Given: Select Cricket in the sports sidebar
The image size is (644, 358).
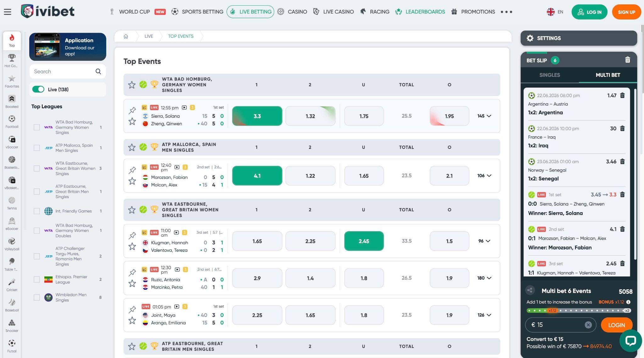Looking at the screenshot, I should [12, 285].
